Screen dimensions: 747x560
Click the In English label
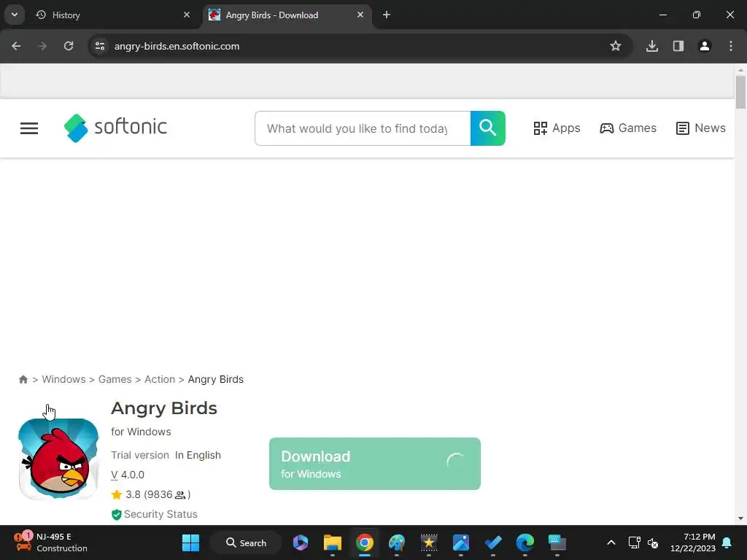(x=198, y=455)
